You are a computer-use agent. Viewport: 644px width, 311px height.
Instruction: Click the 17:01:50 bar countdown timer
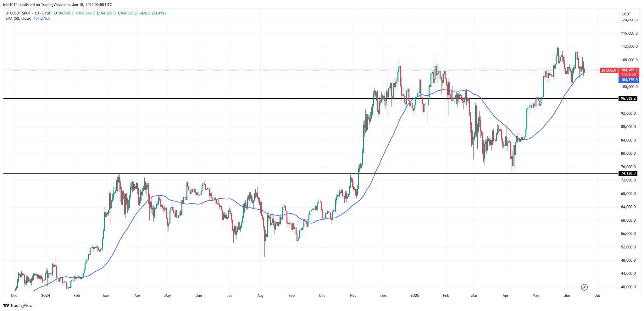(x=629, y=75)
